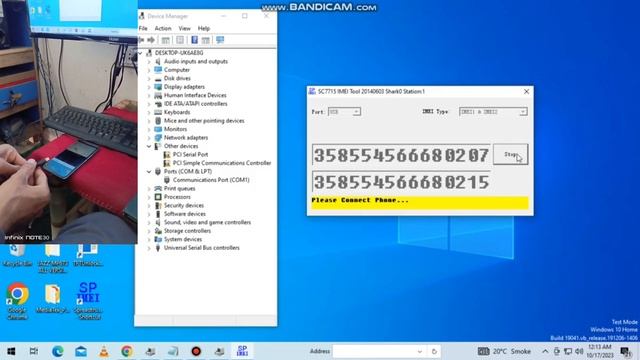
Task: Open Chrome from the taskbar
Action: pos(127,351)
